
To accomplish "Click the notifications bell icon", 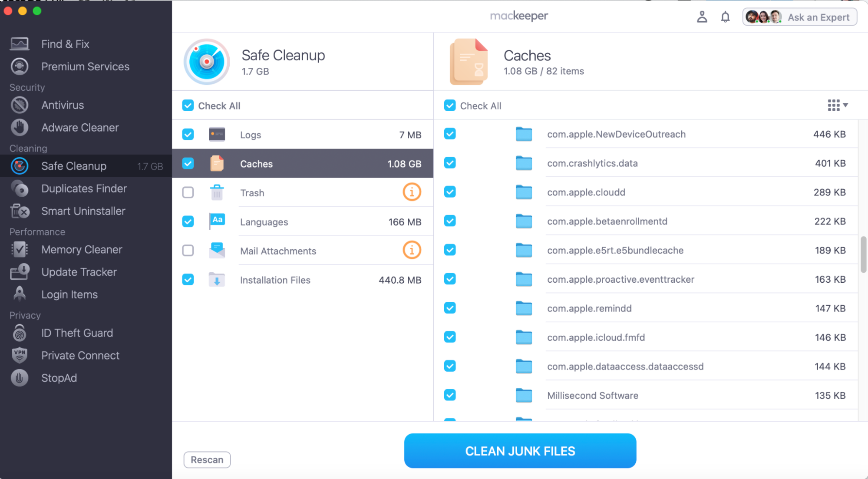I will [x=725, y=17].
